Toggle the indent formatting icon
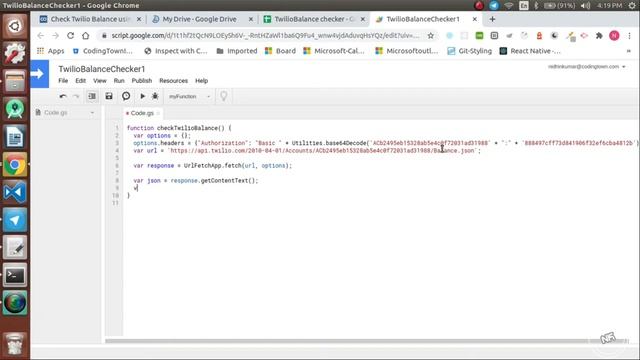Screen dimensions: 640x360 [92, 96]
